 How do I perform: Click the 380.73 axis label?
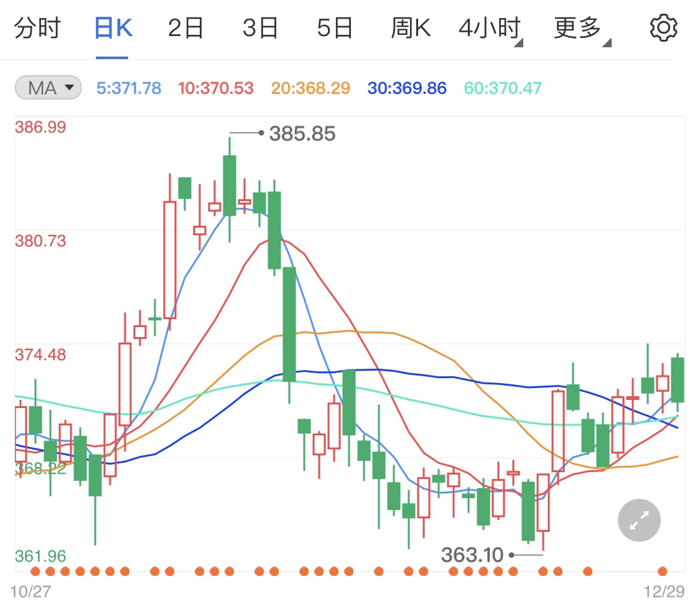point(40,241)
